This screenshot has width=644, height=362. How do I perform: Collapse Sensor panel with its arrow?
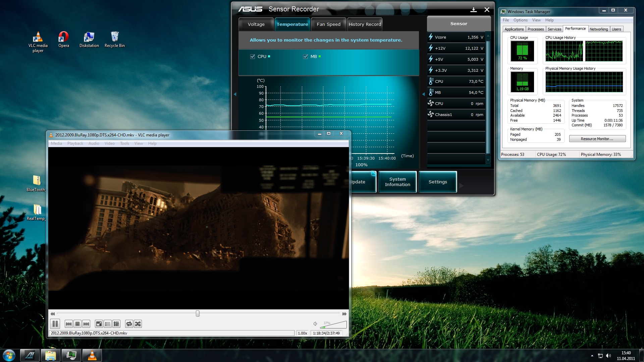click(x=423, y=94)
